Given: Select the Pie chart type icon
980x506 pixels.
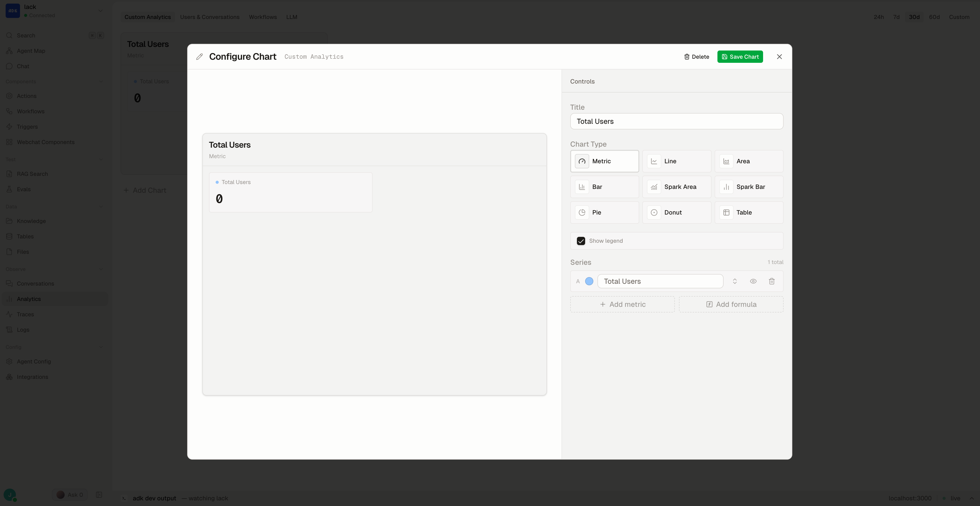Looking at the screenshot, I should (582, 212).
